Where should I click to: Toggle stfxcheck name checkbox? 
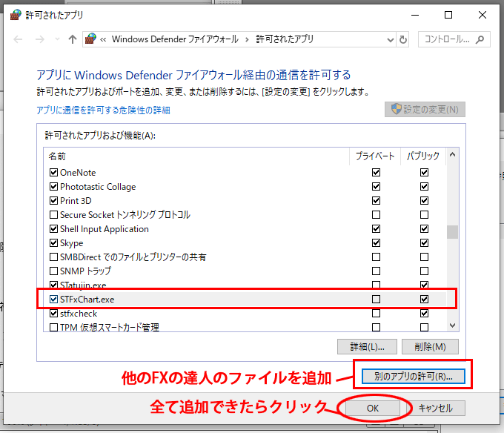pos(53,313)
